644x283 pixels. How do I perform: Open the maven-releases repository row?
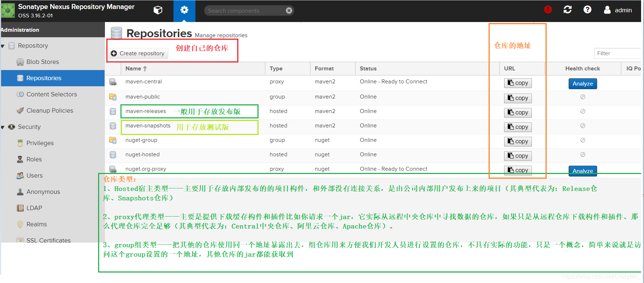(373, 112)
